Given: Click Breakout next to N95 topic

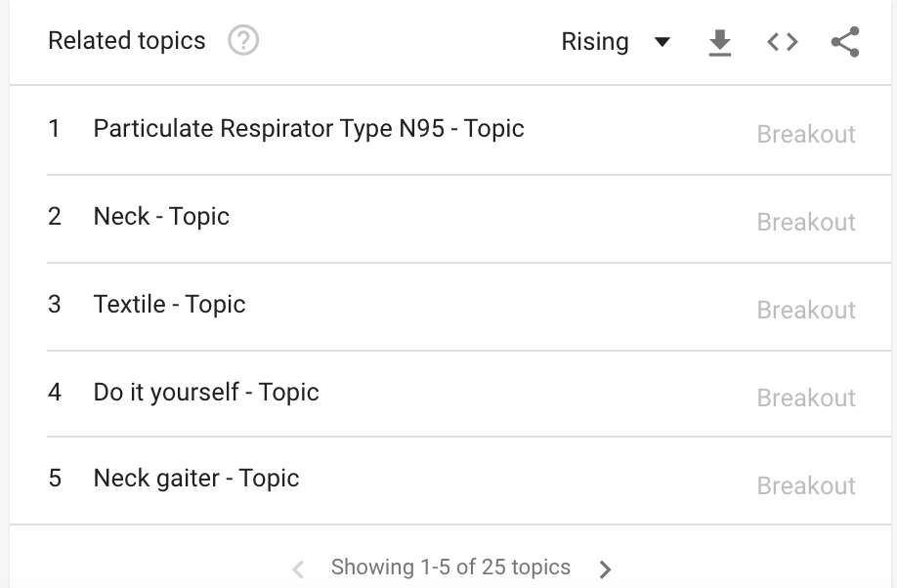Looking at the screenshot, I should pyautogui.click(x=806, y=135).
